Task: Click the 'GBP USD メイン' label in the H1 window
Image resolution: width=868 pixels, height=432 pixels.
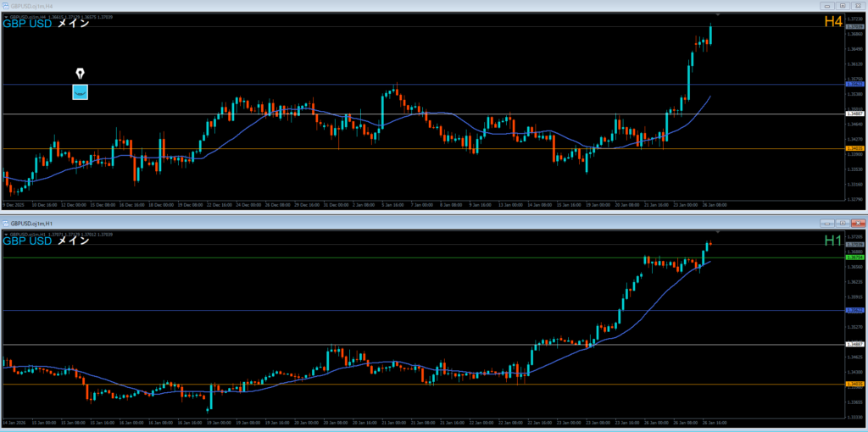Action: 47,241
